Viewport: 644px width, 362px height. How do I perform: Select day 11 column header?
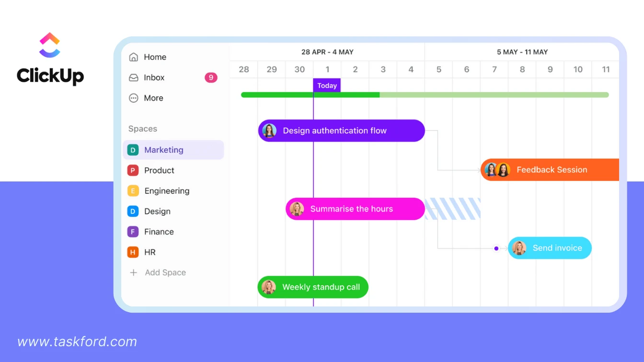[606, 69]
